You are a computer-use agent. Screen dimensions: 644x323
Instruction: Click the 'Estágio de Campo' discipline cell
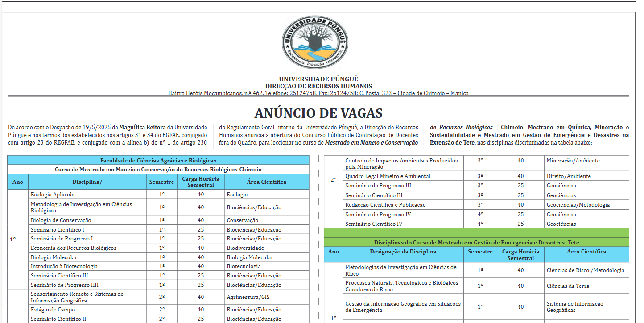pyautogui.click(x=87, y=310)
